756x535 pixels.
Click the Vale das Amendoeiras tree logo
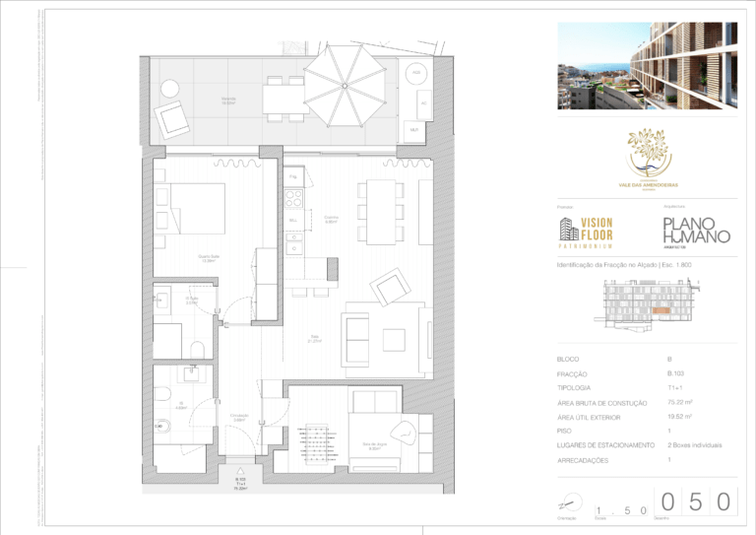point(647,158)
